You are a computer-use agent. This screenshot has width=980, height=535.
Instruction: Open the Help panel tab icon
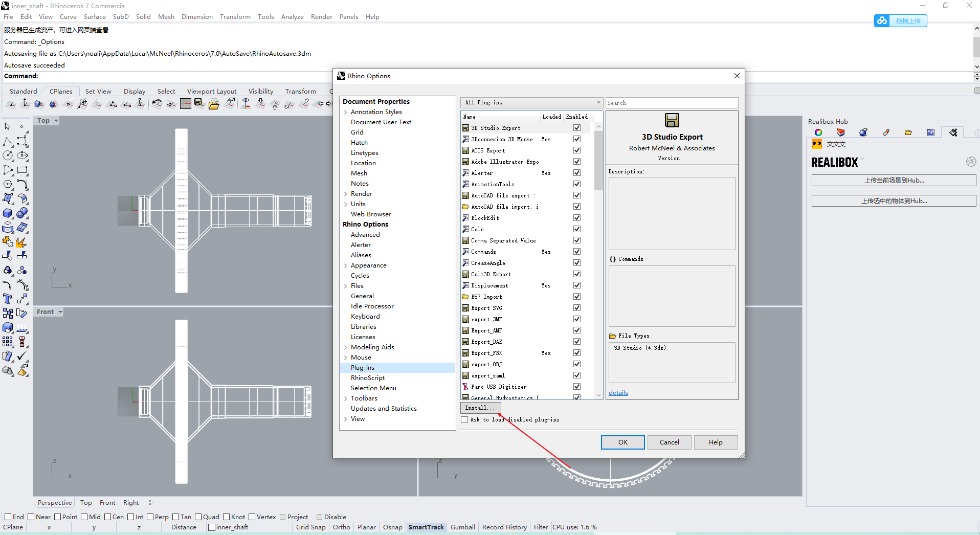[x=931, y=132]
